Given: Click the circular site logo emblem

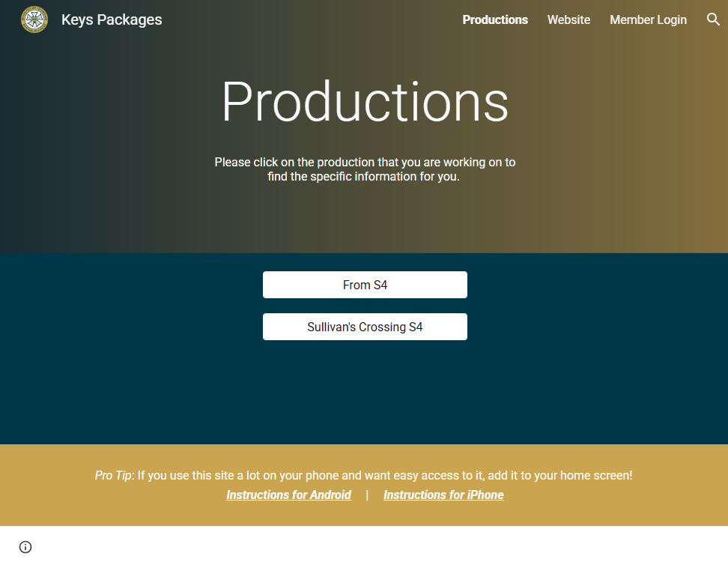Looking at the screenshot, I should [x=34, y=19].
